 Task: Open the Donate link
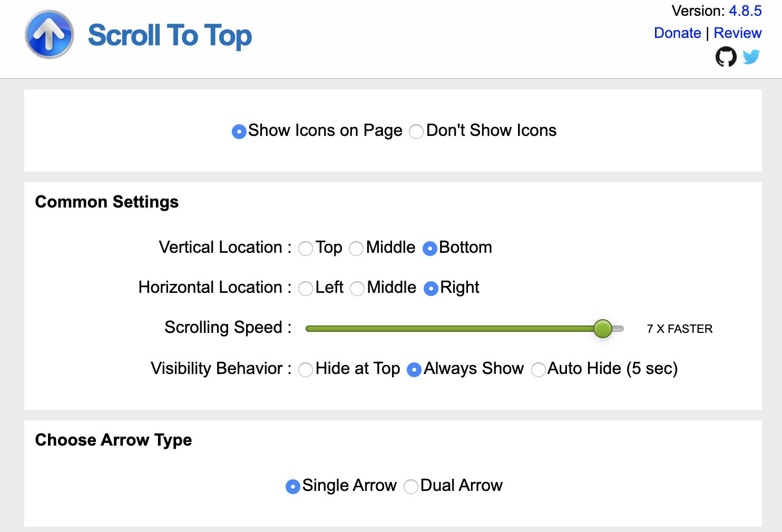tap(678, 33)
